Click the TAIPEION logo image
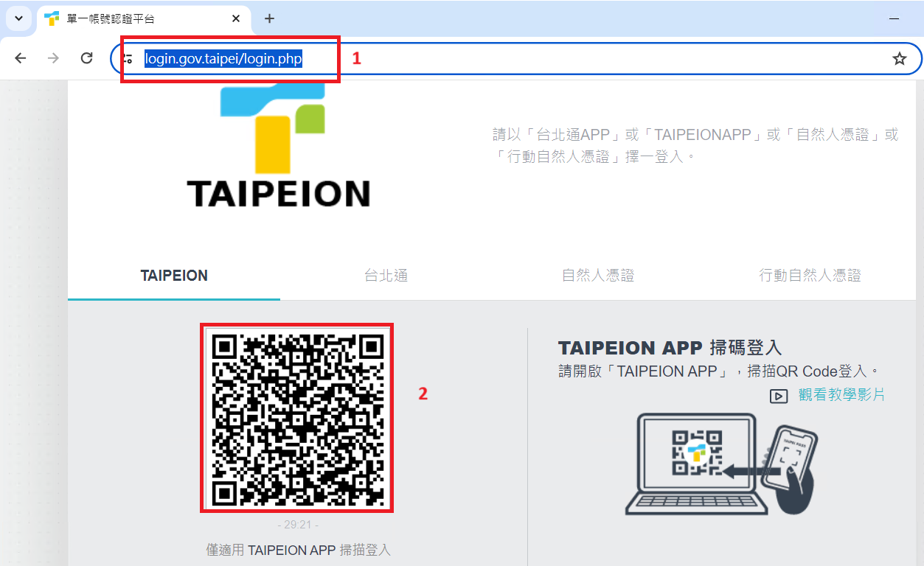924x566 pixels. click(x=279, y=144)
